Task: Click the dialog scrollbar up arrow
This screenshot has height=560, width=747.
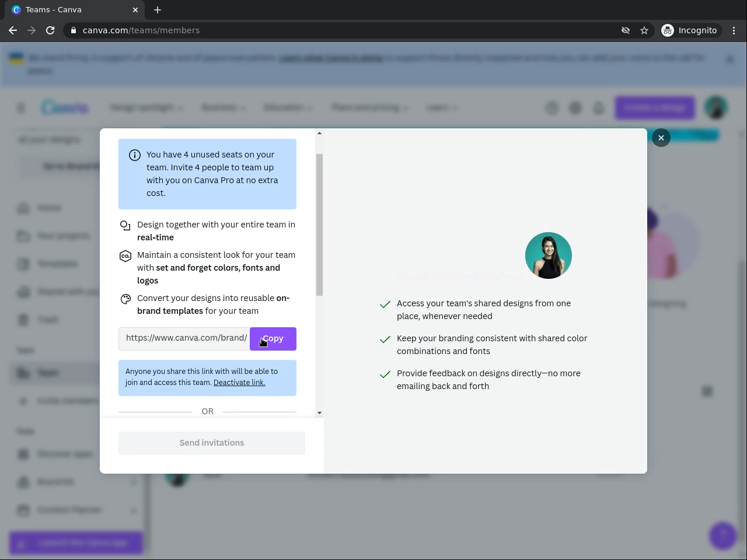Action: point(319,134)
